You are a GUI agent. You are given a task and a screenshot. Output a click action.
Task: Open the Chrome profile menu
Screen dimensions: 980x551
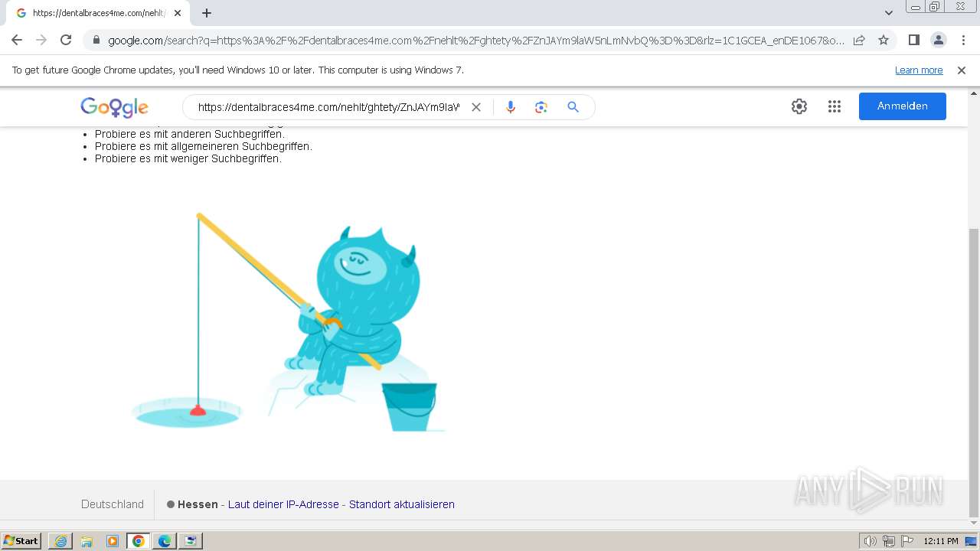point(938,40)
